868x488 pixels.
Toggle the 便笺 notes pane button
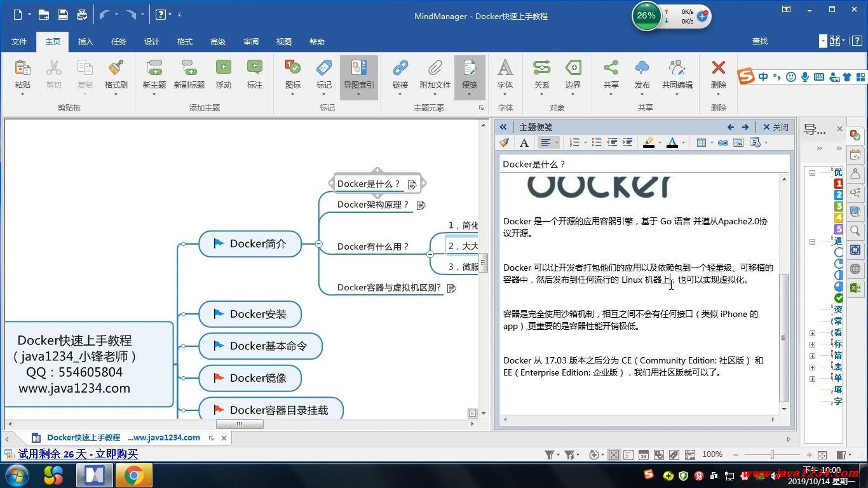[x=470, y=78]
